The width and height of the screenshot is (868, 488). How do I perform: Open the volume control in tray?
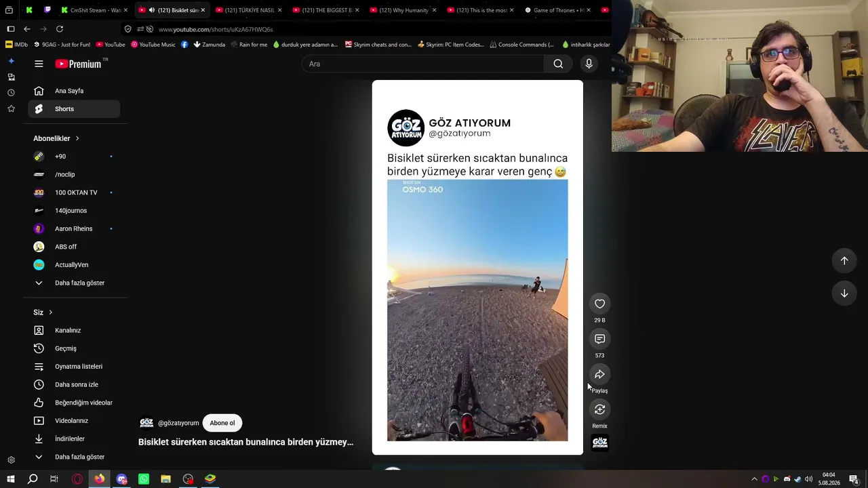(808, 479)
